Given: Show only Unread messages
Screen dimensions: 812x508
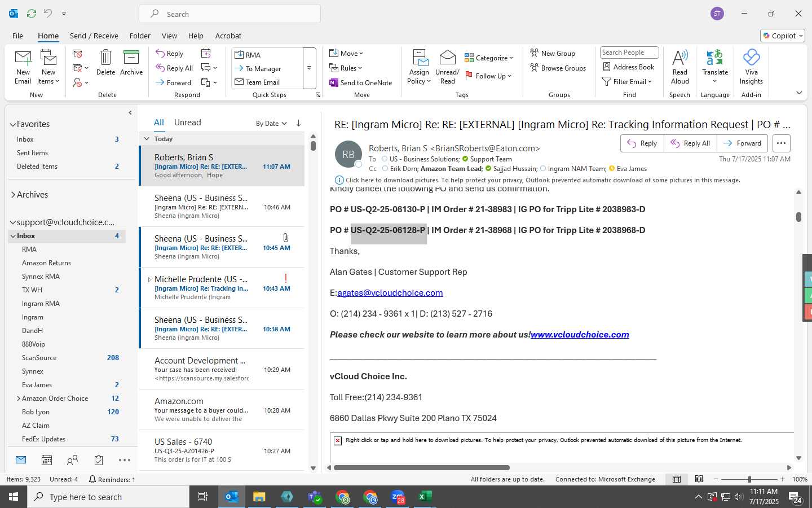Looking at the screenshot, I should coord(188,122).
